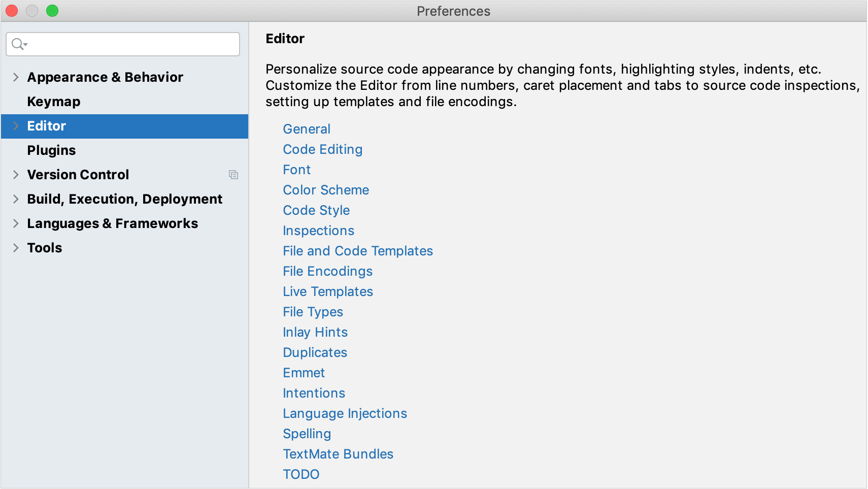This screenshot has height=489, width=868.
Task: Expand Build, Execution, Deployment
Action: [x=16, y=199]
